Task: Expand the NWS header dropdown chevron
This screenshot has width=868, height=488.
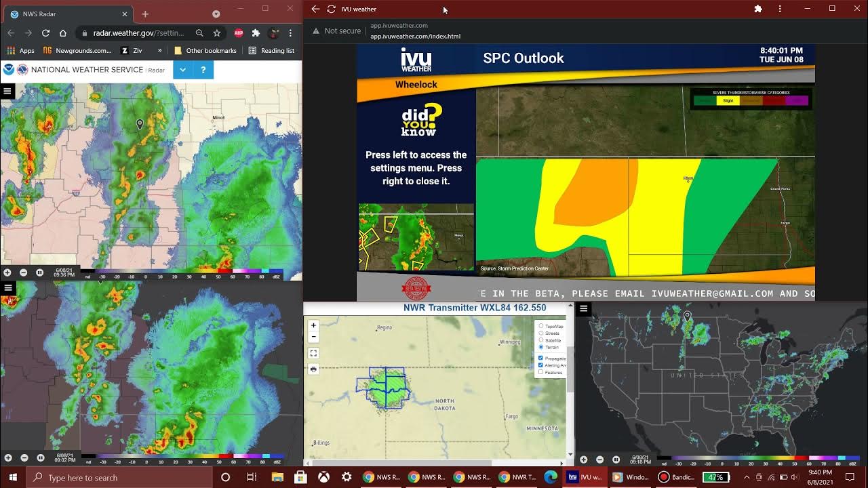Action: point(183,70)
